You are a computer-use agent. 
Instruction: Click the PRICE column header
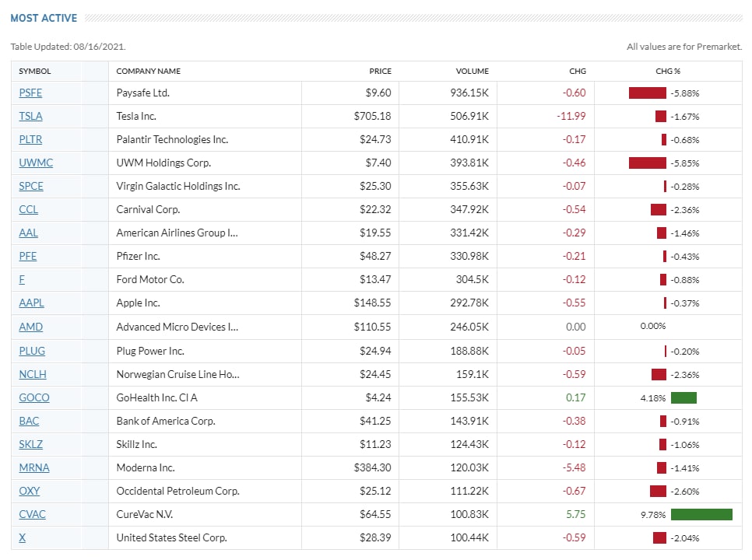(381, 72)
